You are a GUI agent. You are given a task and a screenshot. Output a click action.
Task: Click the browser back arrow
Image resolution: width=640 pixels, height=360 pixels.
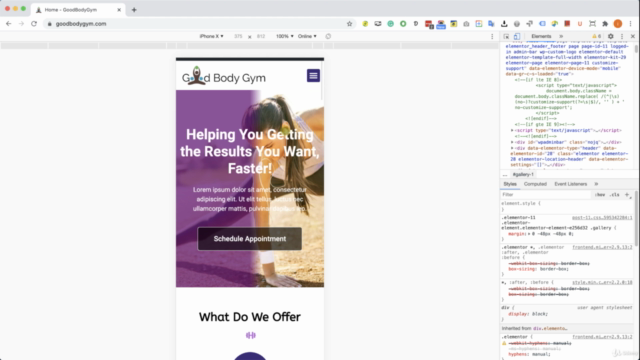9,24
